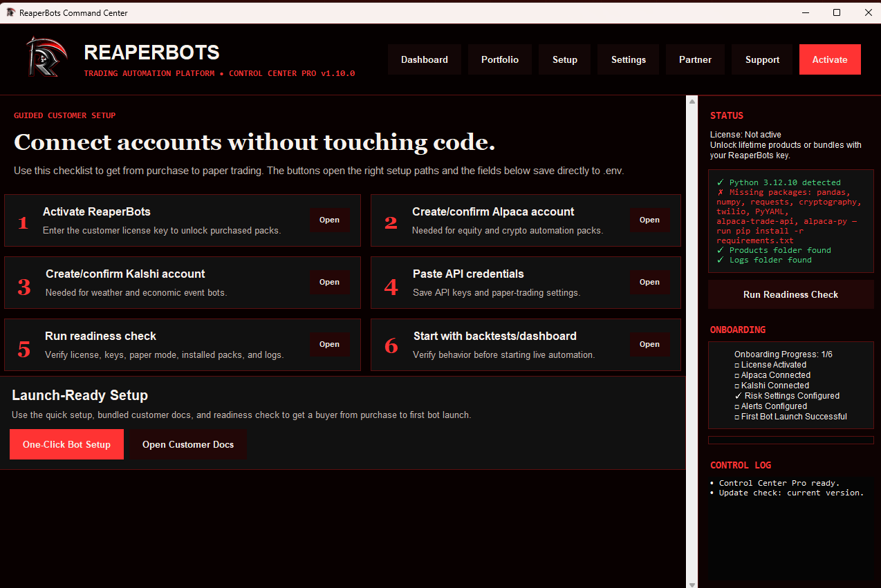The image size is (881, 588).
Task: Click Run Readiness Check in sidebar
Action: (x=790, y=294)
